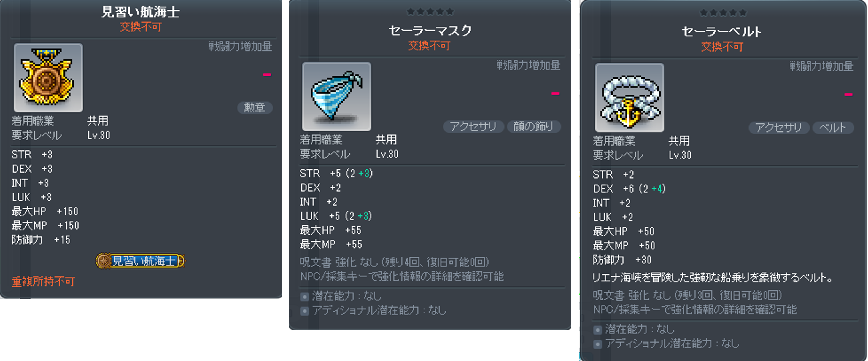Screen dimensions: 868x361
Task: Click the sailor belt anchor icon
Action: tap(629, 97)
